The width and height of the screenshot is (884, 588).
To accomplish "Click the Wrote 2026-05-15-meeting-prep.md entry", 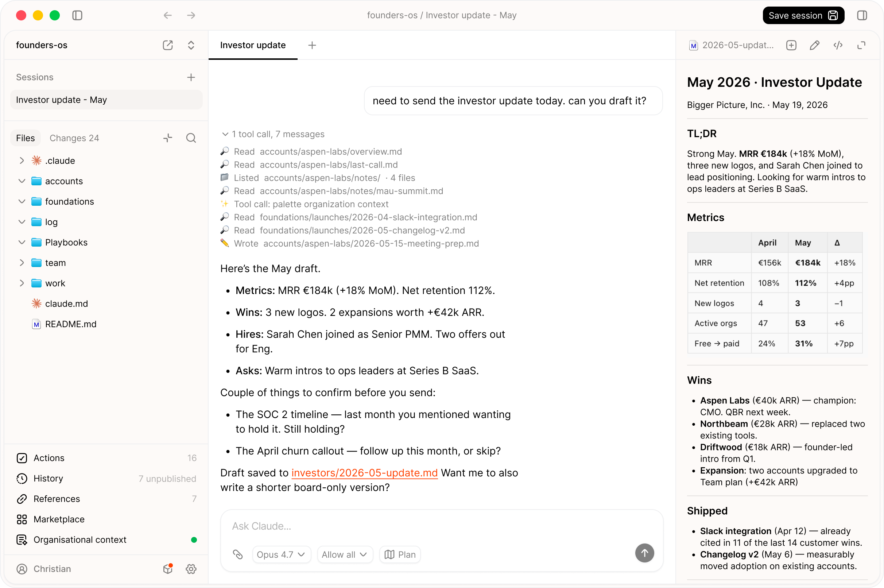I will 350,243.
